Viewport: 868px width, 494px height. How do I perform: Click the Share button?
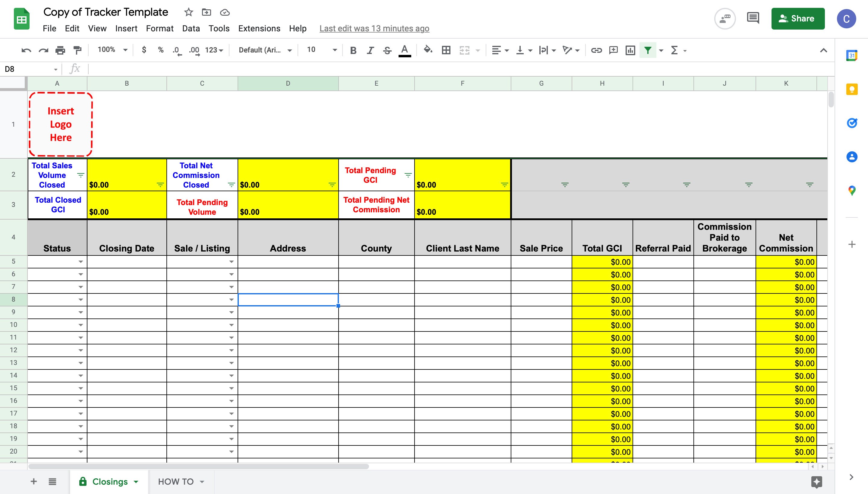click(x=798, y=18)
